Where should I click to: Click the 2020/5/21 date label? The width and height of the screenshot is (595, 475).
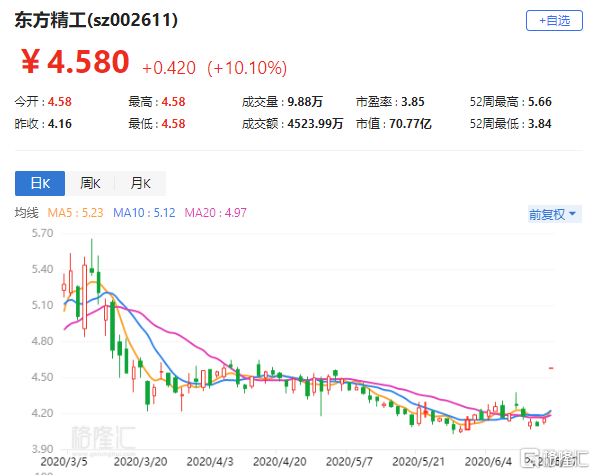418,462
